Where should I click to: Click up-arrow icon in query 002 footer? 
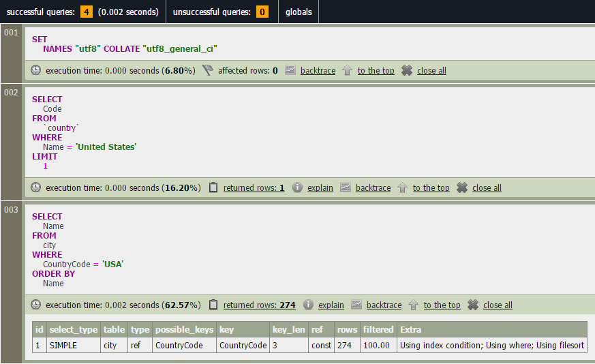(402, 187)
